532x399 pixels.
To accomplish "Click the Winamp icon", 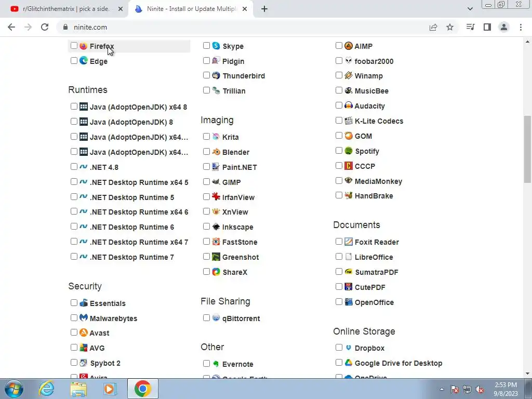I will point(349,75).
